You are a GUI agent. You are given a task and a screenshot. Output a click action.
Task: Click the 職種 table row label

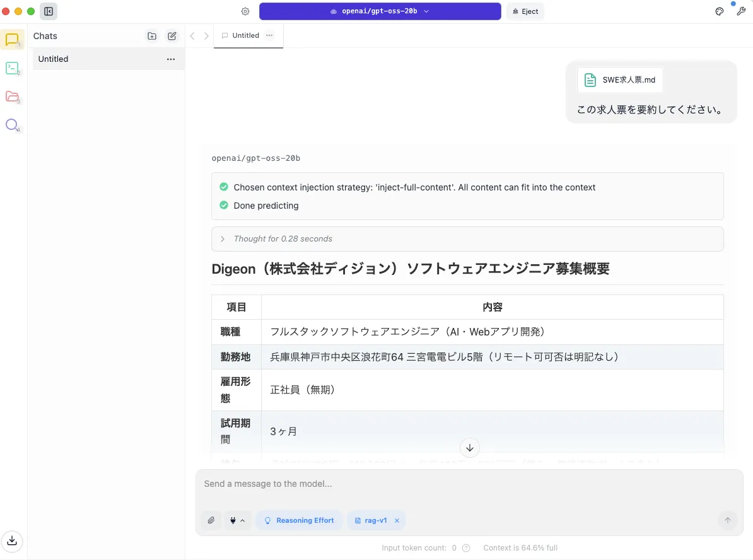(231, 332)
